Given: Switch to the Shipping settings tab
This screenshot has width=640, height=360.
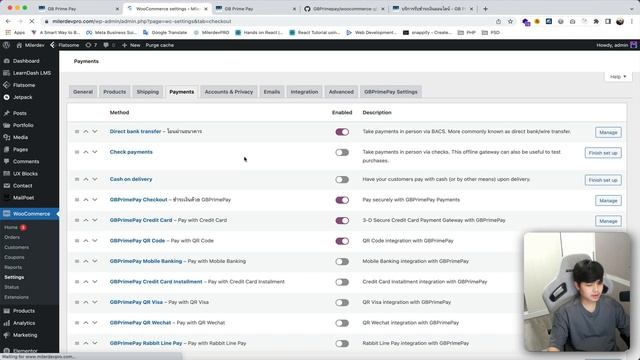Looking at the screenshot, I should pos(148,92).
